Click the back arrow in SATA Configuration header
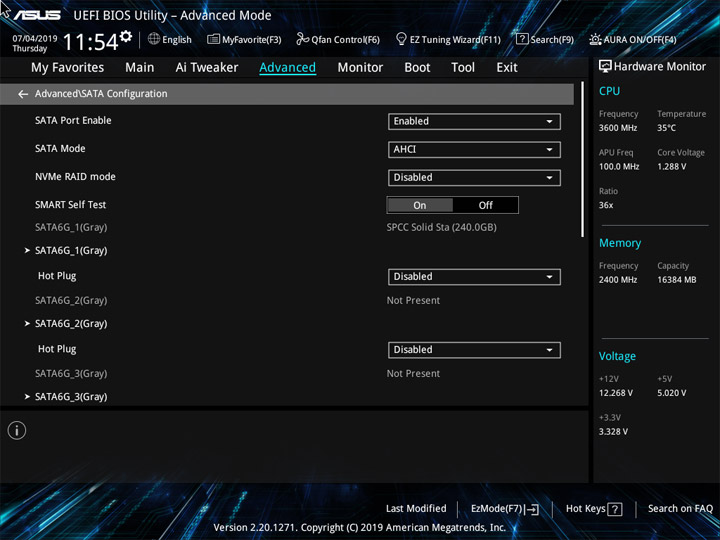Viewport: 720px width, 540px height. (x=23, y=94)
